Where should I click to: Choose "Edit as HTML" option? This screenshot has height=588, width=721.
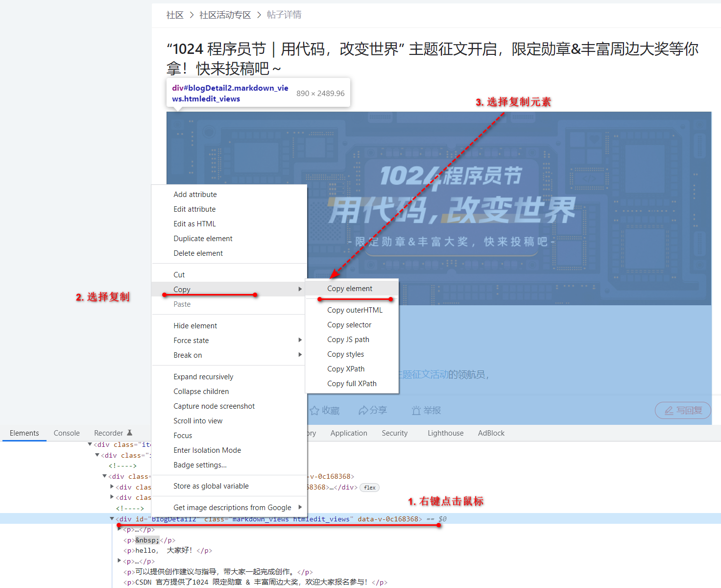point(194,223)
